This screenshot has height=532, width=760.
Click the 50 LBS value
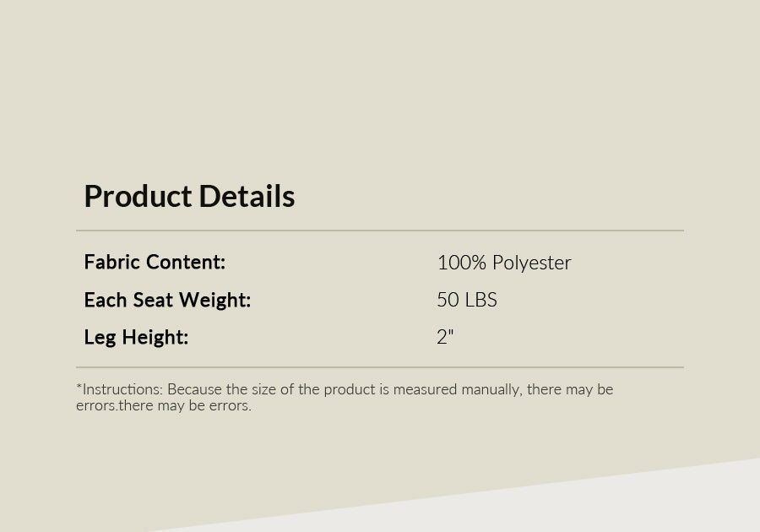coord(466,300)
